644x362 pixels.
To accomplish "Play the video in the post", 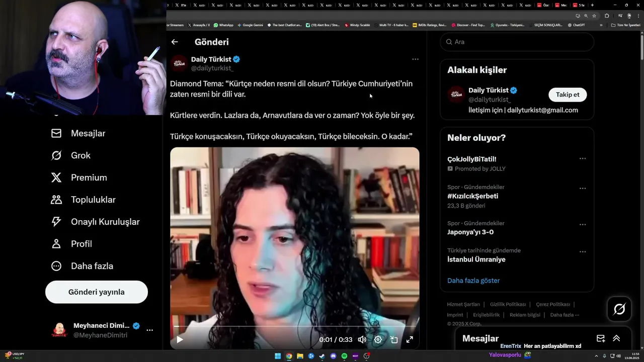I will point(180,339).
